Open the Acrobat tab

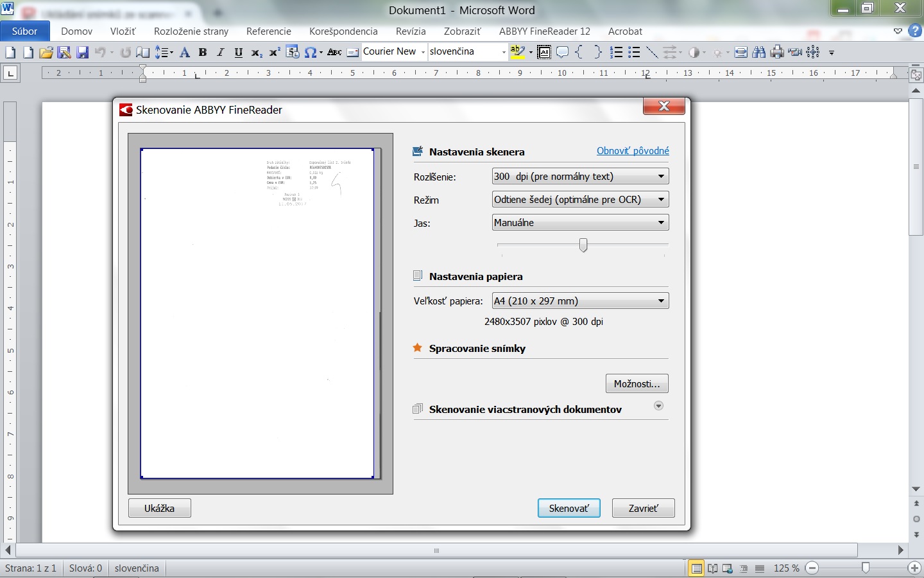click(625, 31)
